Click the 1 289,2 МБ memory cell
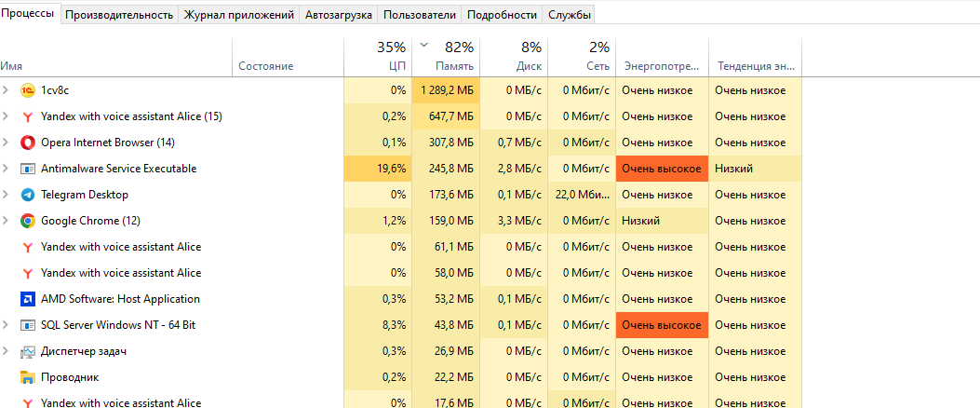Viewport: 980px width, 408px height. tap(446, 90)
